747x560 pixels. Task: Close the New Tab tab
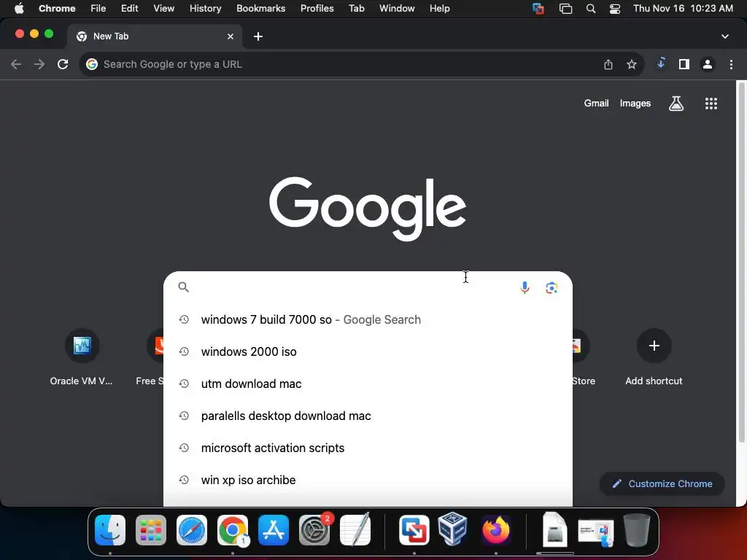tap(231, 36)
